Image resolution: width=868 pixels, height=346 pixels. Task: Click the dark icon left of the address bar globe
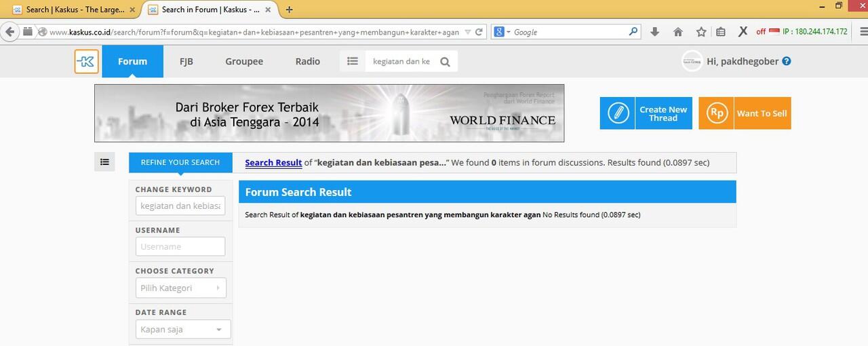tap(28, 32)
